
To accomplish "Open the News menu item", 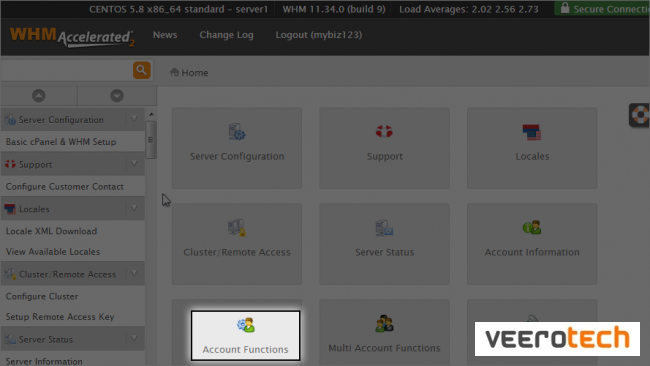I will [165, 35].
